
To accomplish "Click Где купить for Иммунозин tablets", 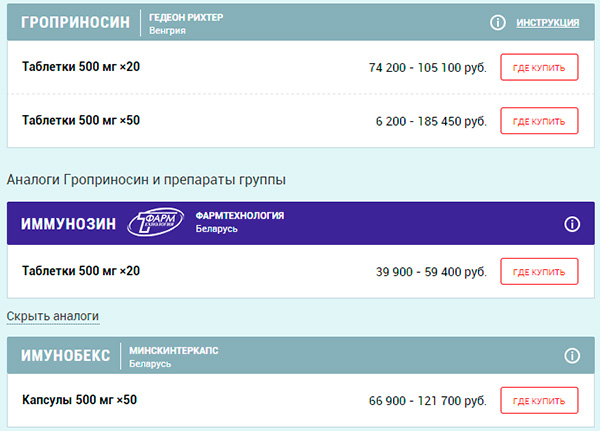I will click(539, 272).
